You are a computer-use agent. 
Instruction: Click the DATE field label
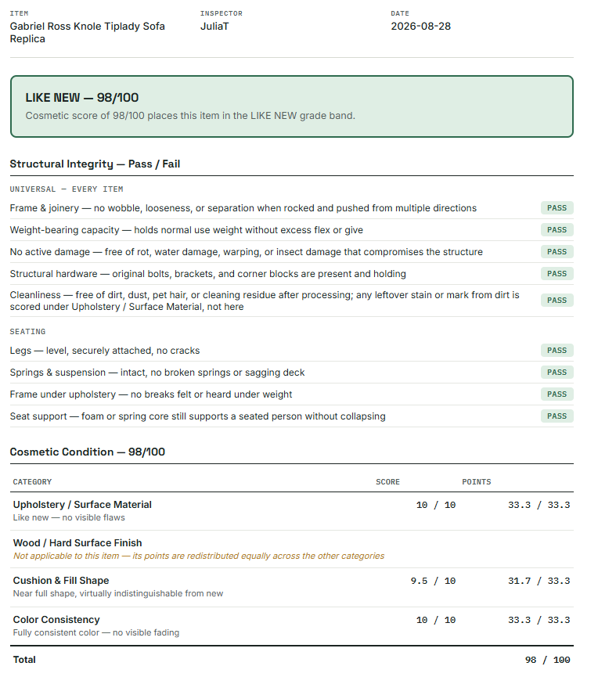(x=400, y=13)
